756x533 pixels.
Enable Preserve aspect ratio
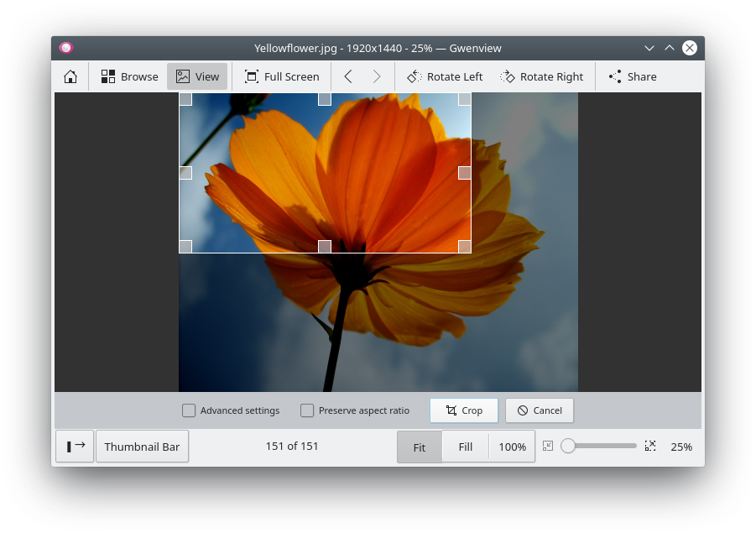click(x=307, y=410)
